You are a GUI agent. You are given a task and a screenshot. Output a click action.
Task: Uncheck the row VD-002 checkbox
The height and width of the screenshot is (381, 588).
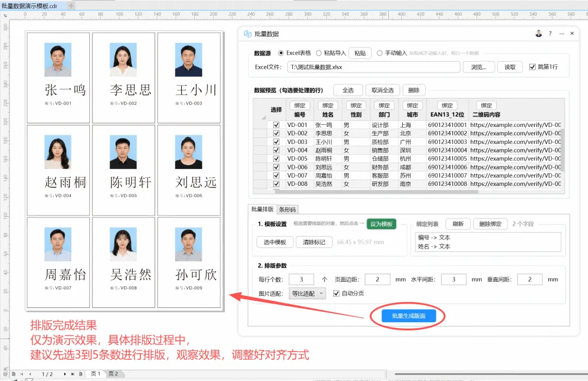coord(277,133)
